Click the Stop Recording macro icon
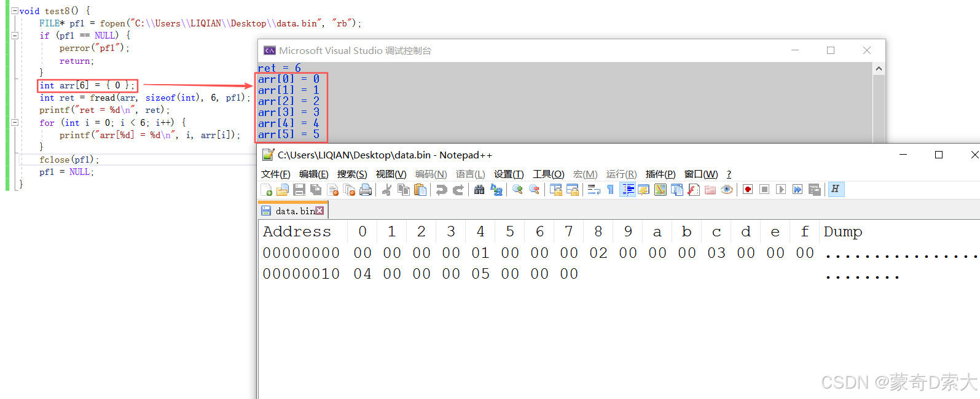Viewport: 980px width, 399px height. (x=764, y=190)
